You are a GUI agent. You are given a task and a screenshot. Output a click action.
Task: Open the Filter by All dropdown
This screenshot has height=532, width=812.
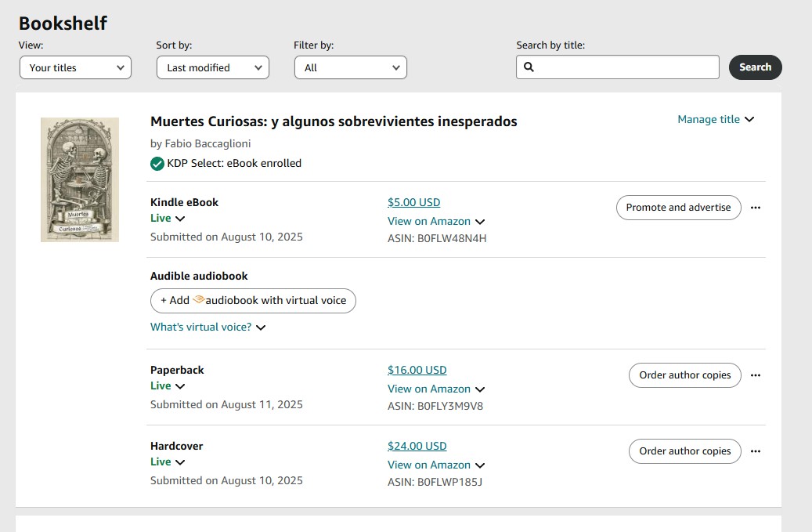coord(350,67)
